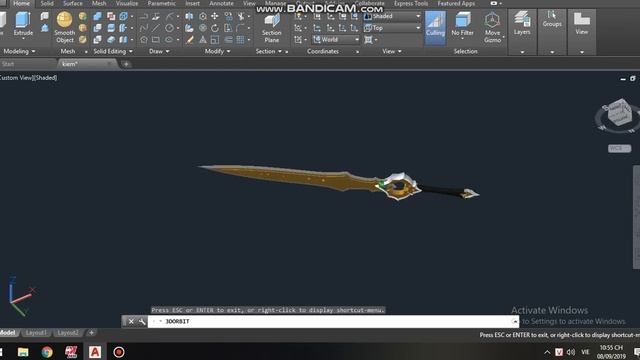
Task: Select the Extrude tool
Action: click(x=23, y=24)
